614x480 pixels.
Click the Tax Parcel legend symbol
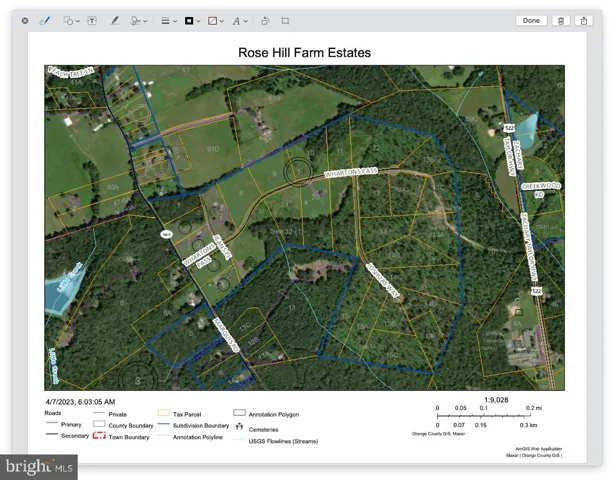click(x=165, y=413)
